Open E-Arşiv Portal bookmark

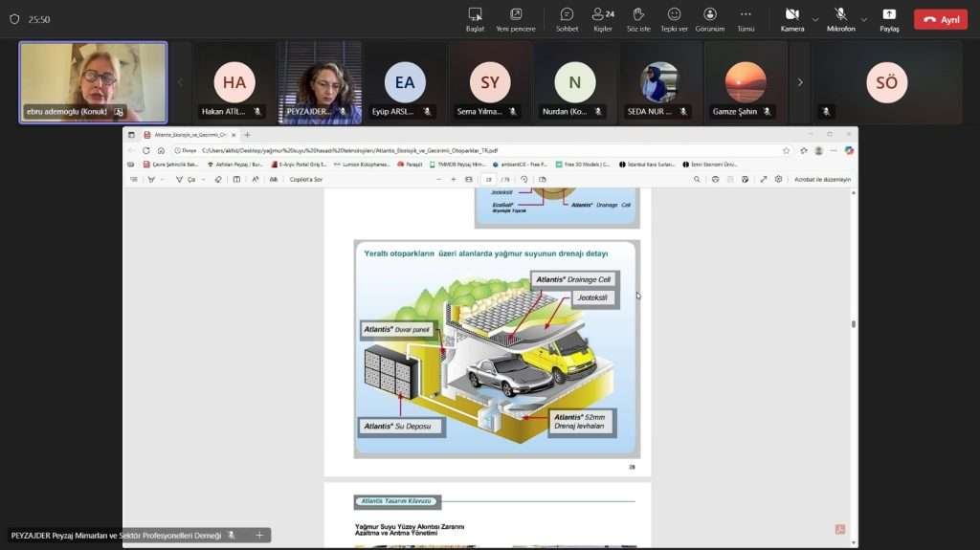(300, 165)
